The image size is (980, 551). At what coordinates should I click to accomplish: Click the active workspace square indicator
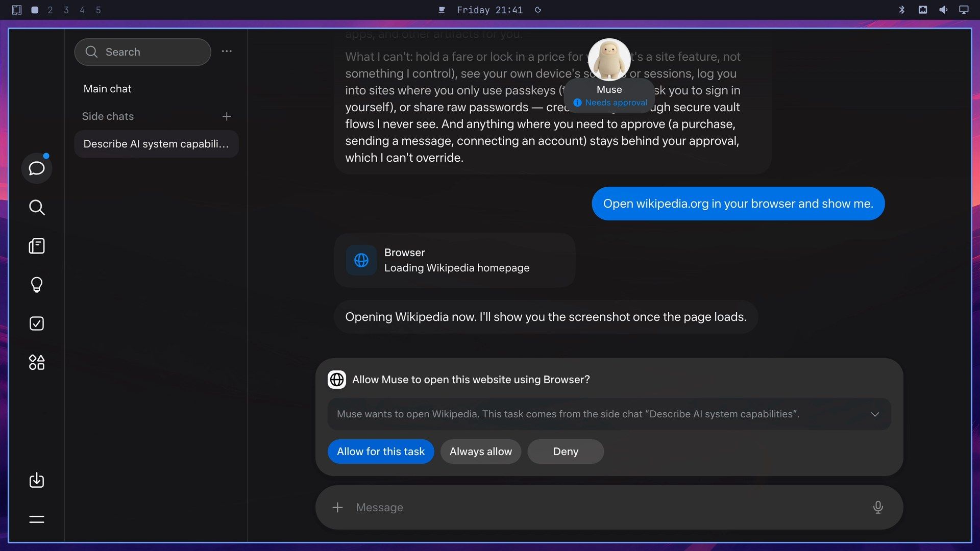[35, 10]
